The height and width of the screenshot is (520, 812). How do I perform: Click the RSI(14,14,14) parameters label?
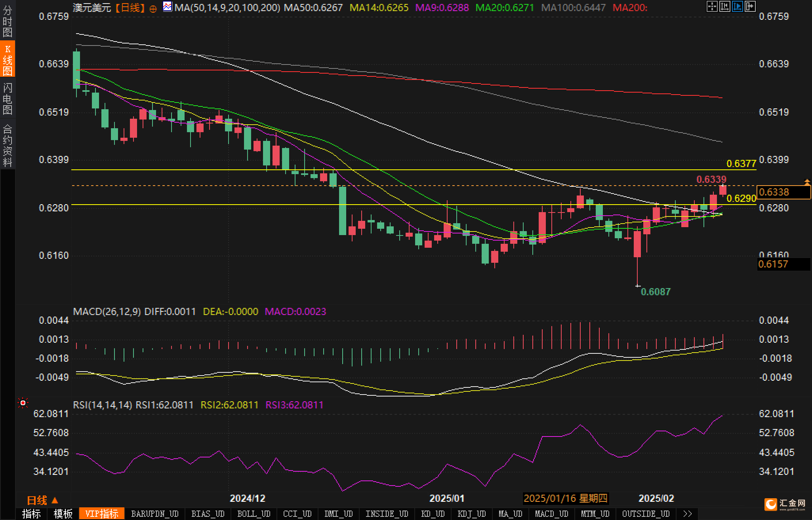pyautogui.click(x=103, y=405)
